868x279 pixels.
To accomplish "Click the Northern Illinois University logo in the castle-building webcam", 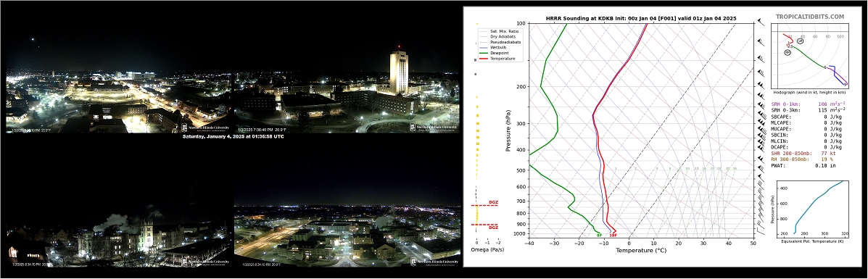I will (206, 262).
